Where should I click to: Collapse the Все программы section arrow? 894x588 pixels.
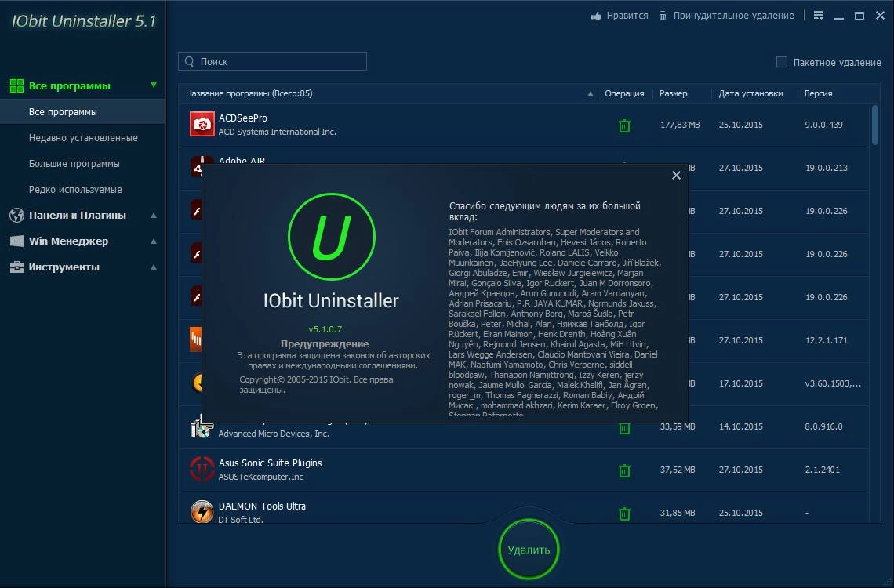154,85
